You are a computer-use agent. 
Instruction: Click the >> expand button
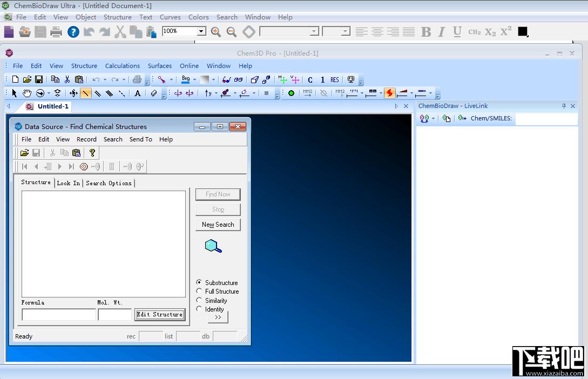[218, 317]
